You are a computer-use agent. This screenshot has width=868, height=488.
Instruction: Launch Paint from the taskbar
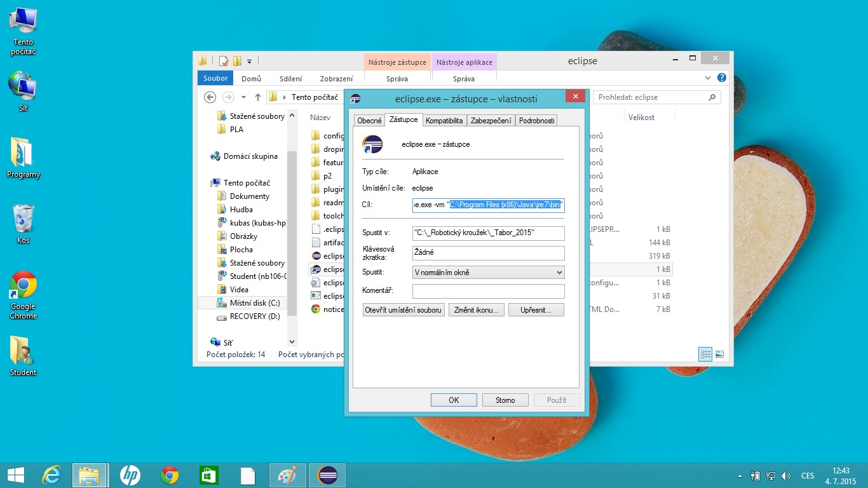tap(287, 475)
